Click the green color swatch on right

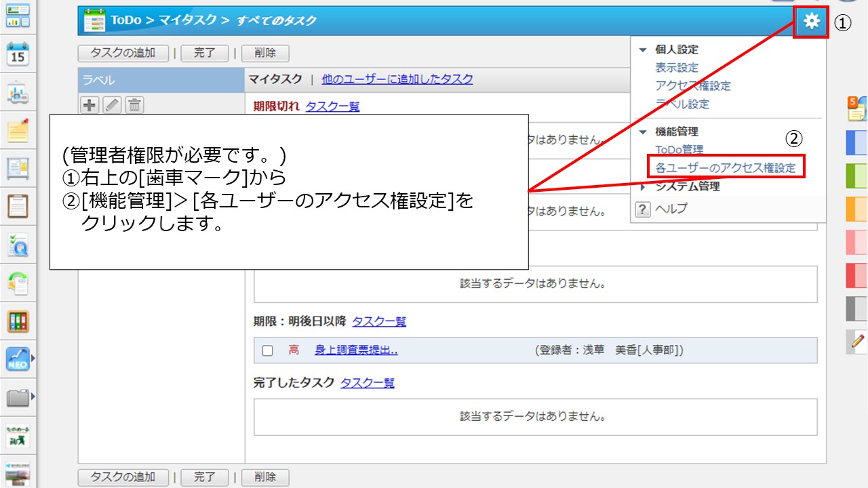pos(856,176)
